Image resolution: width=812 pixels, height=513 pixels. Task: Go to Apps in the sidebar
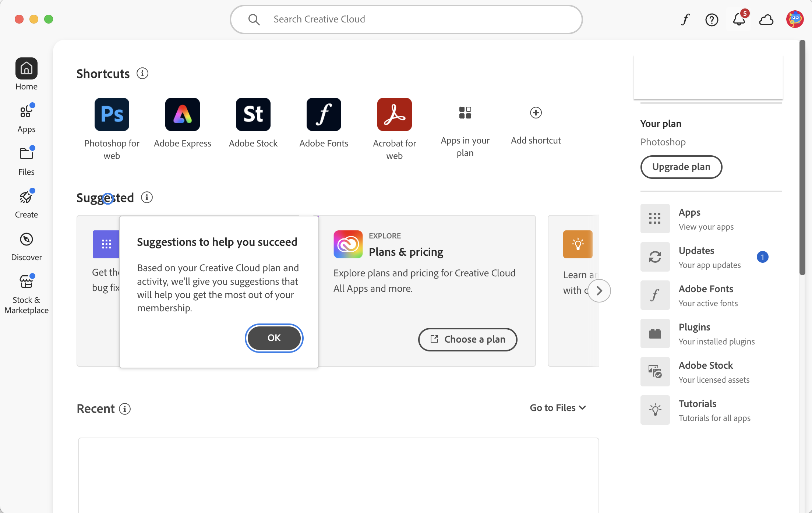27,118
